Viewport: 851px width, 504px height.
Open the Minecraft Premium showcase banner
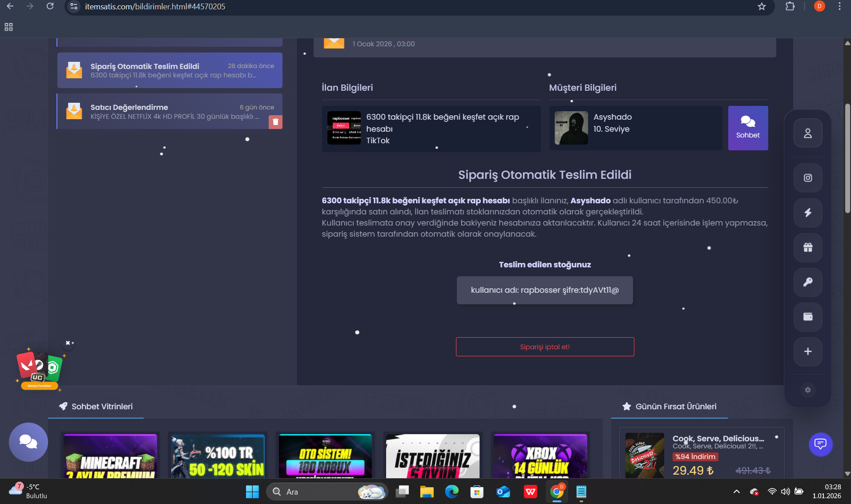(x=110, y=456)
